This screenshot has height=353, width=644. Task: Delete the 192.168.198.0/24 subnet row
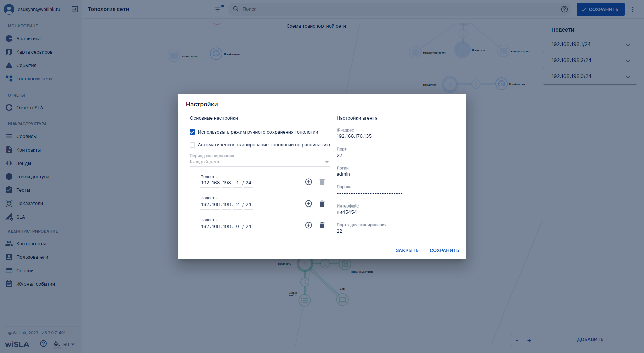coord(322,225)
